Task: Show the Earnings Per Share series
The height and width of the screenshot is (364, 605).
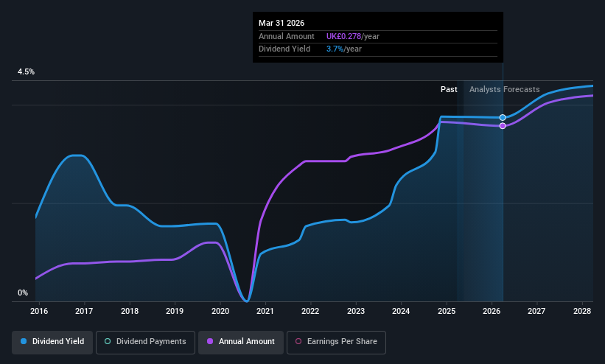Action: click(x=336, y=342)
